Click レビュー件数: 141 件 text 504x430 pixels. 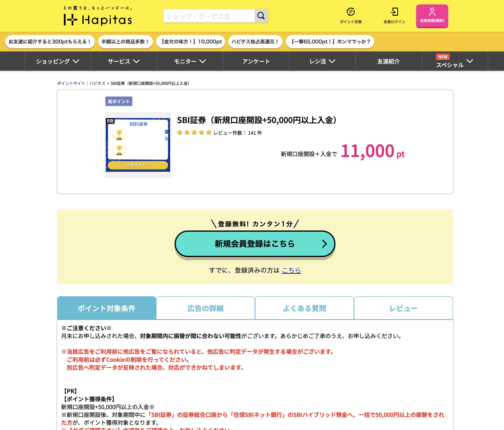pos(238,133)
